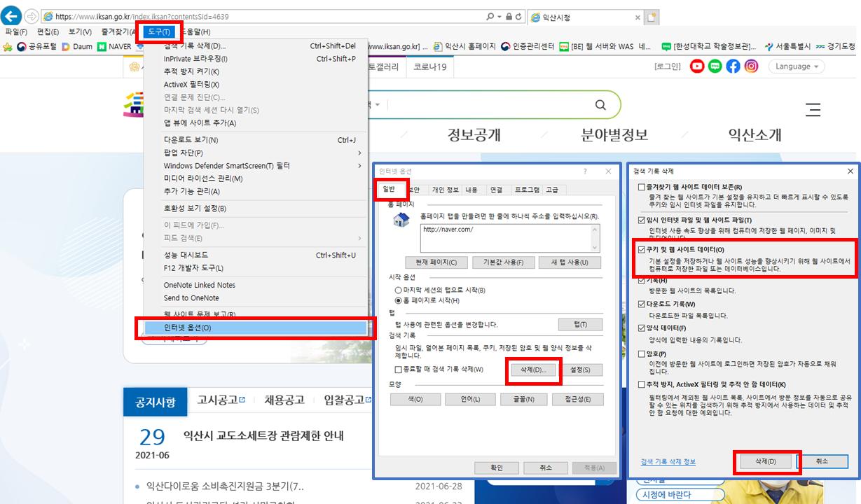Switch to the 고급 tab in Internet Options
This screenshot has width=861, height=504.
(x=552, y=190)
